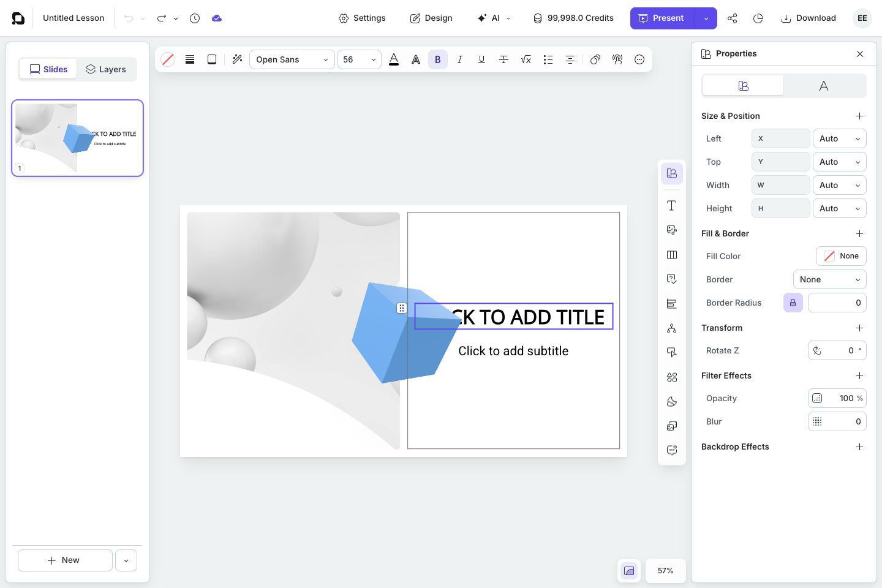The width and height of the screenshot is (882, 588).
Task: Open text alignment options
Action: coord(570,59)
